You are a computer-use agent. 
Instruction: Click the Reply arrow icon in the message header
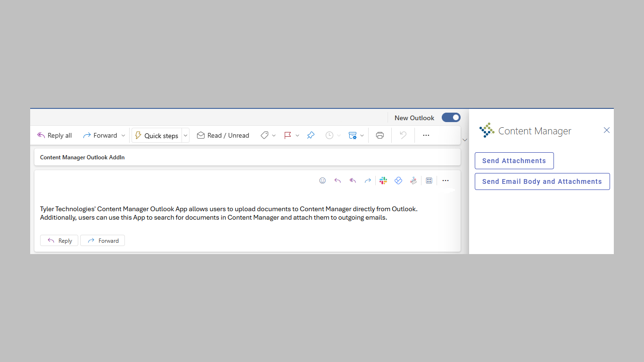pyautogui.click(x=338, y=181)
